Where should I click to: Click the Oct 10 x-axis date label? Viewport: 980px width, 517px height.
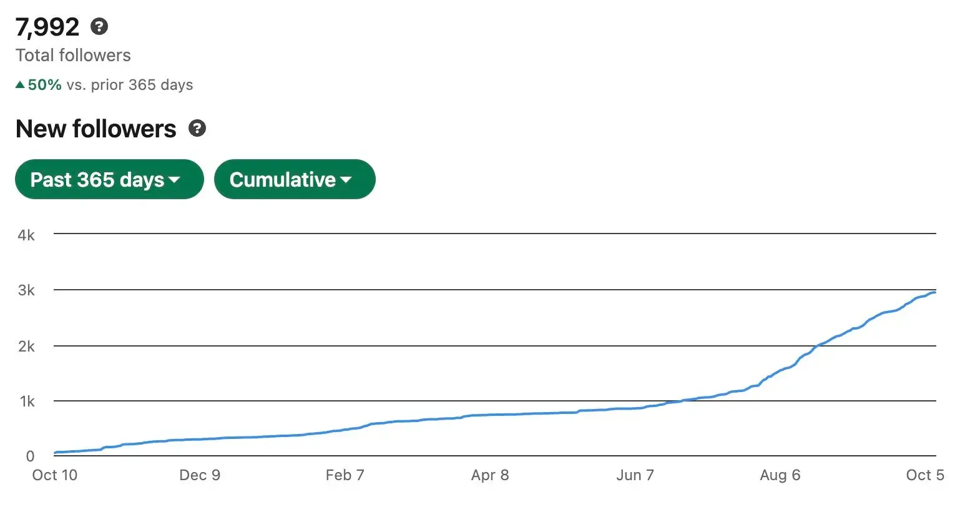point(55,475)
